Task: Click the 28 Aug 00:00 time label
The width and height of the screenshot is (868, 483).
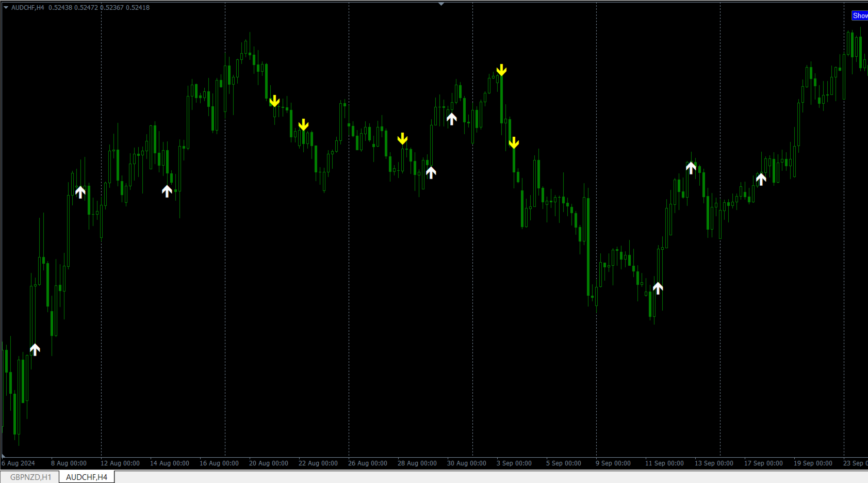Action: coord(417,463)
